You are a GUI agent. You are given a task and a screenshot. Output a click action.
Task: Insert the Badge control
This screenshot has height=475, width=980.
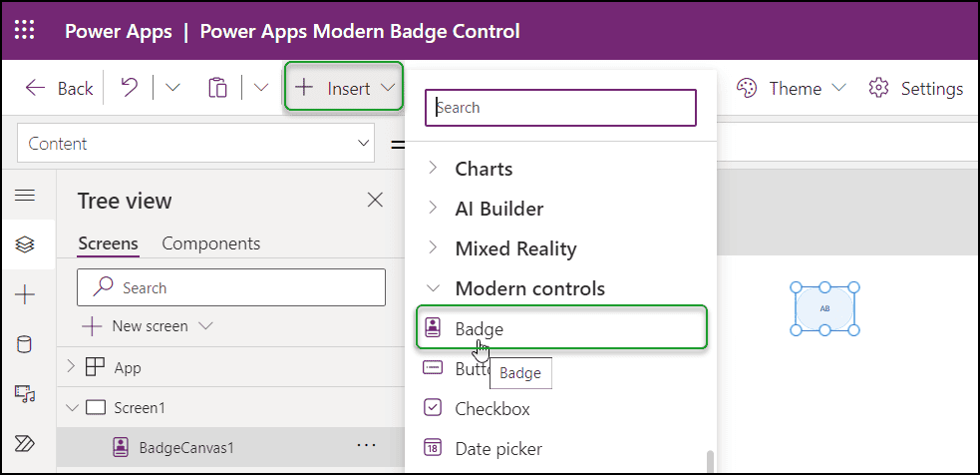(x=561, y=328)
